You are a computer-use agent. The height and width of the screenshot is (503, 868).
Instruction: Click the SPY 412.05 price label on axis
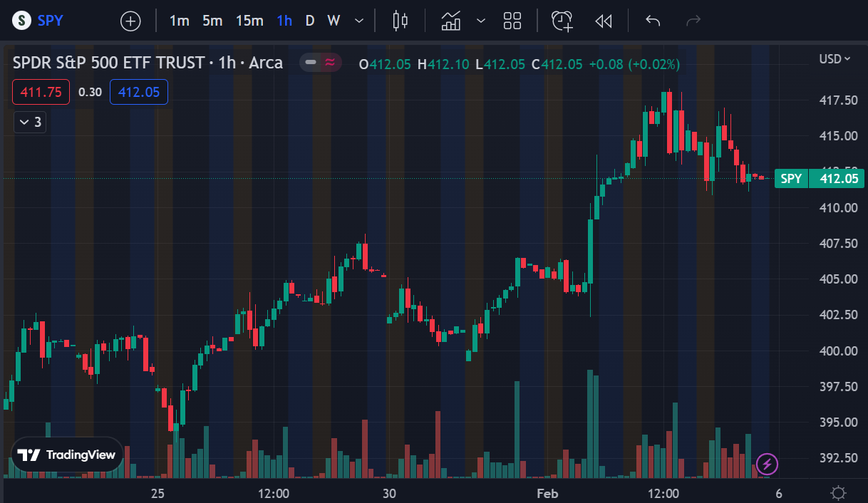point(819,179)
